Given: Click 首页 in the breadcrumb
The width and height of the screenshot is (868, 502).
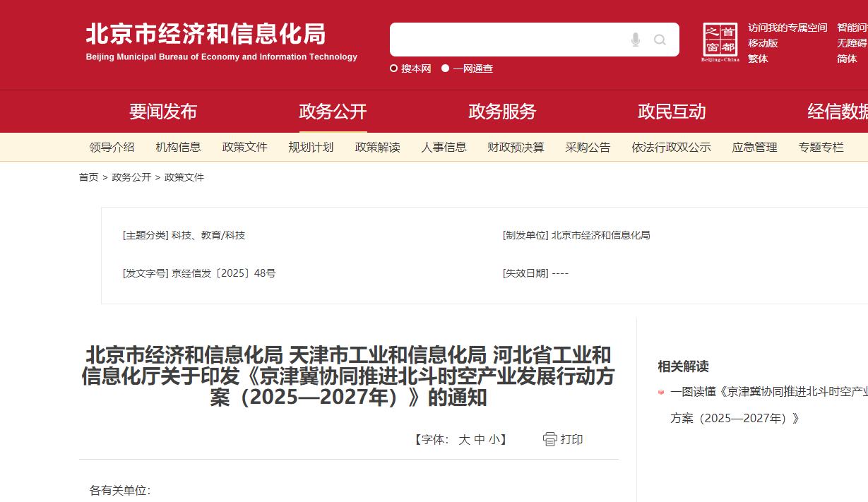Looking at the screenshot, I should [88, 177].
